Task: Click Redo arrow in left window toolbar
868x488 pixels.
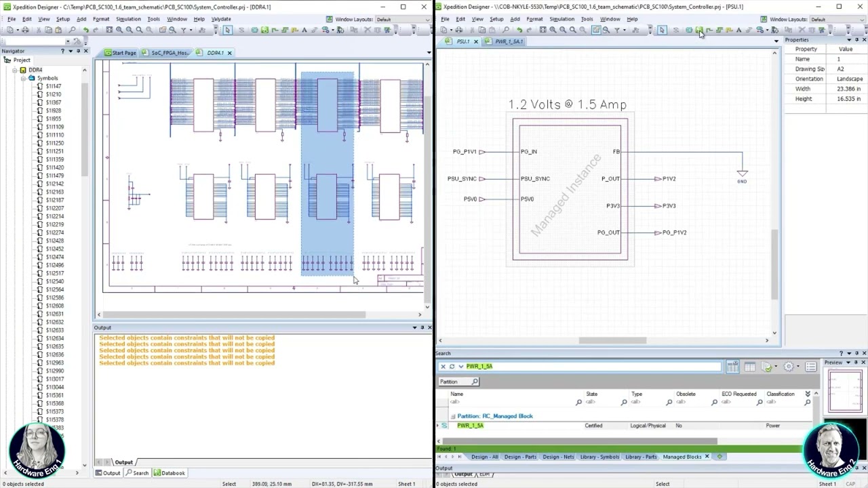Action: (96, 30)
